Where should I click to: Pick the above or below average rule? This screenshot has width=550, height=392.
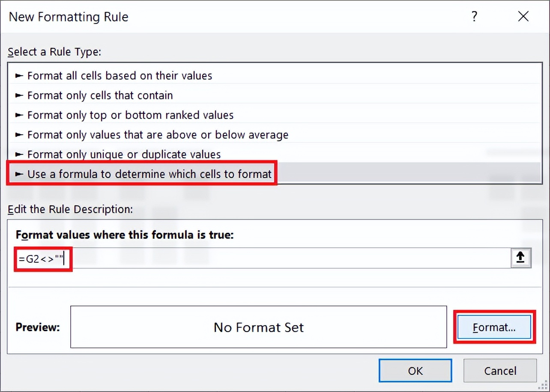(x=158, y=135)
